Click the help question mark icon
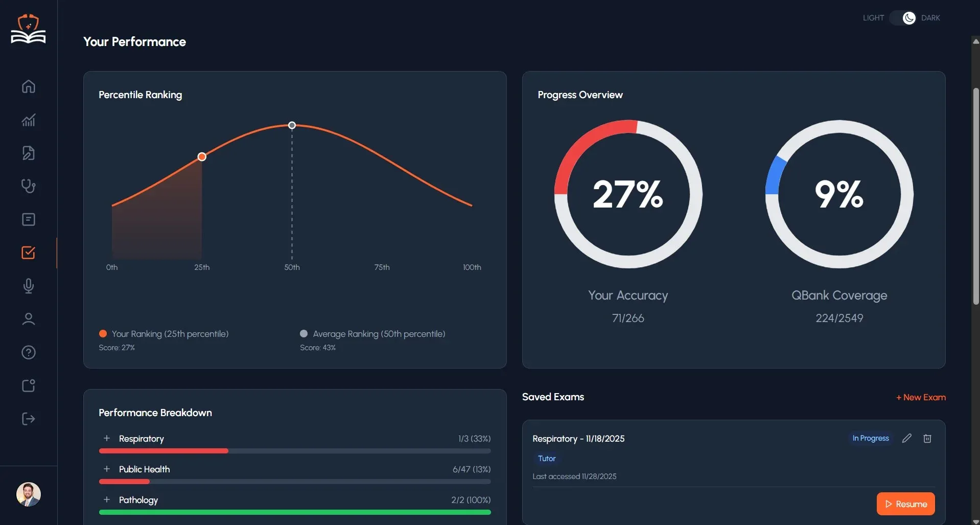980x525 pixels. pos(29,352)
